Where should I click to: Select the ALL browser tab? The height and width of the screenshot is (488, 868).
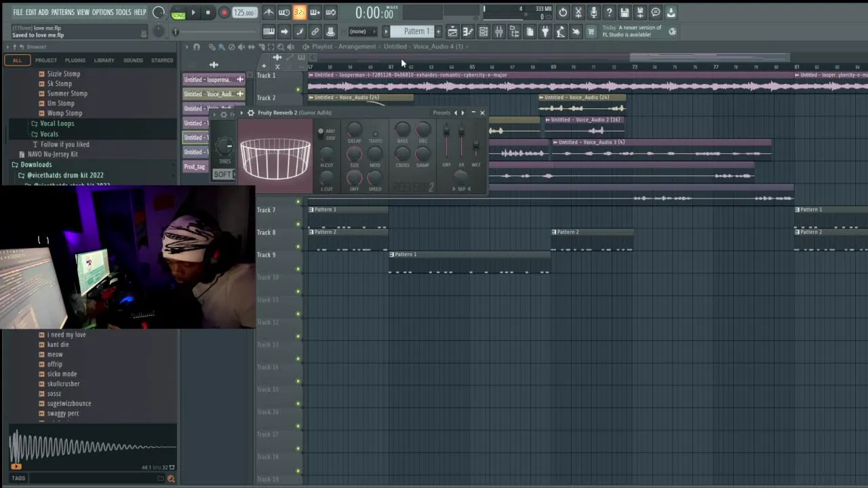(x=17, y=60)
